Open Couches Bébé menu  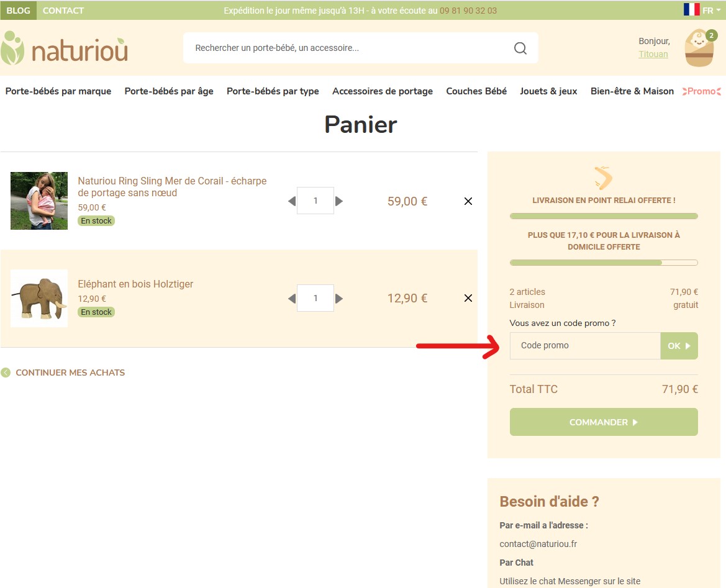(476, 91)
